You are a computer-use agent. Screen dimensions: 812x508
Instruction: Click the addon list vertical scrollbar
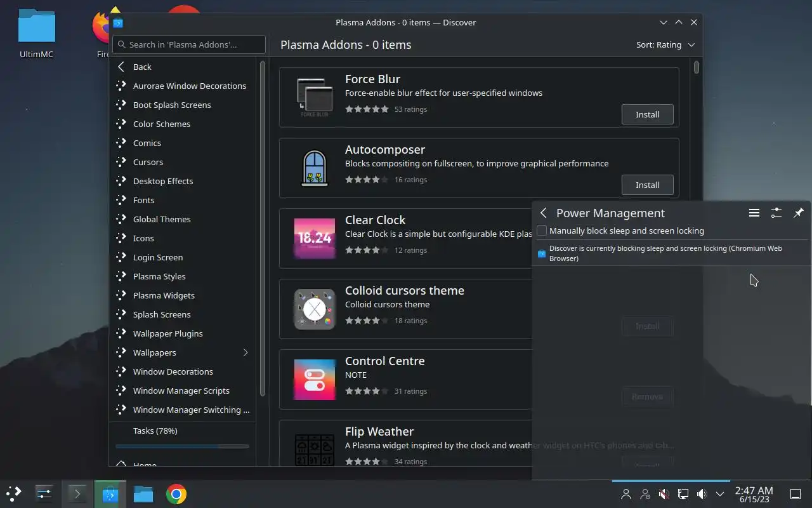pyautogui.click(x=697, y=67)
